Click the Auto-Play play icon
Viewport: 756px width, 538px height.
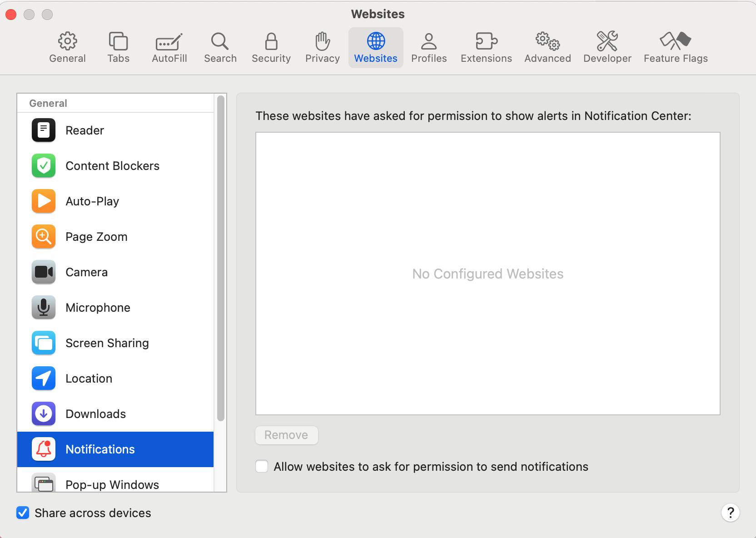43,201
